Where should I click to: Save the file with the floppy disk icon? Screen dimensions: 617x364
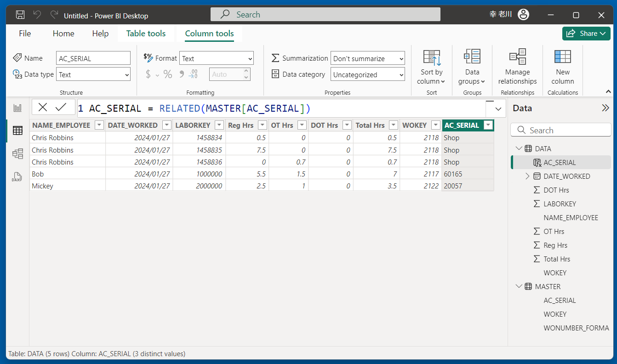[x=20, y=15]
